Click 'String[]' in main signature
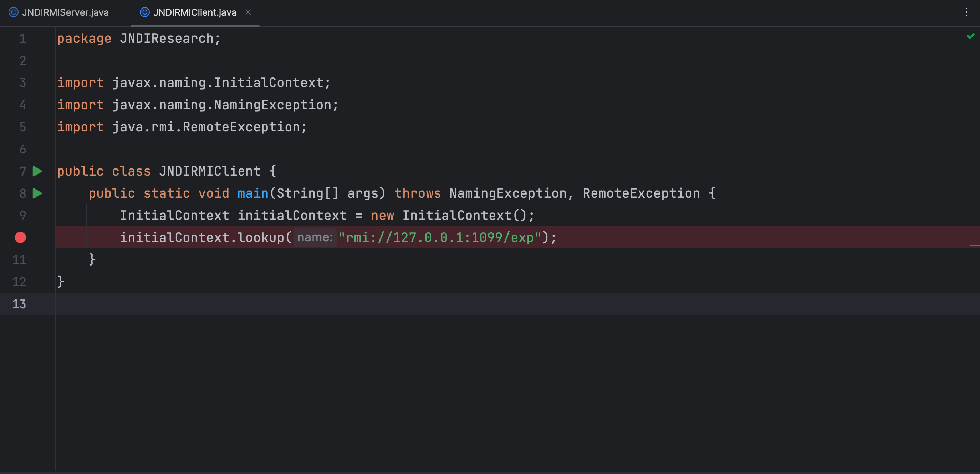980x474 pixels. 307,193
